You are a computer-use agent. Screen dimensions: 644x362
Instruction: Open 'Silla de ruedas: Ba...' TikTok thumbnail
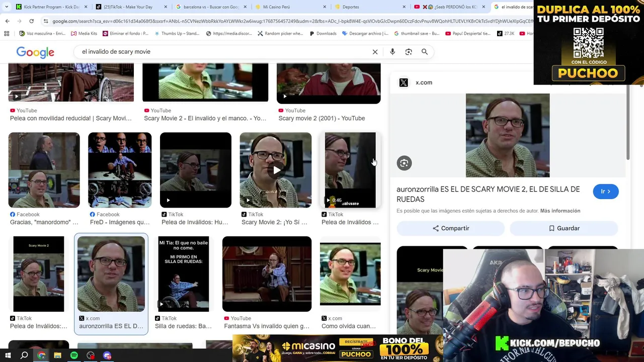[x=184, y=274]
